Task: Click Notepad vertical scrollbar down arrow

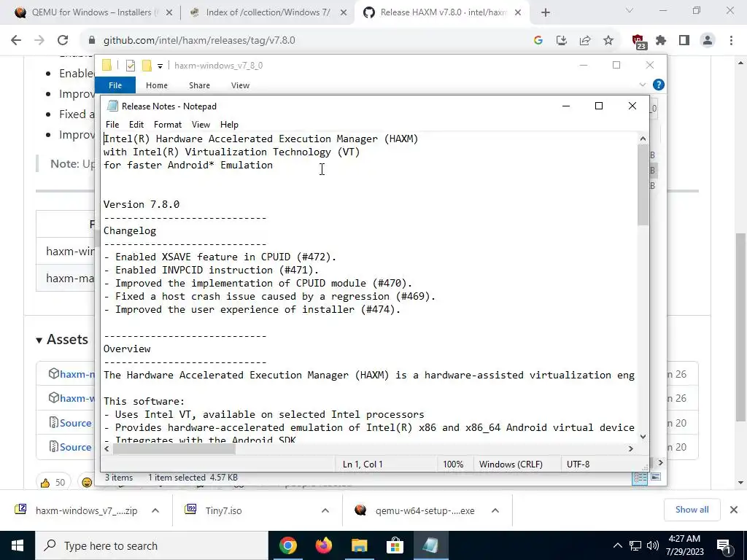Action: coord(643,437)
